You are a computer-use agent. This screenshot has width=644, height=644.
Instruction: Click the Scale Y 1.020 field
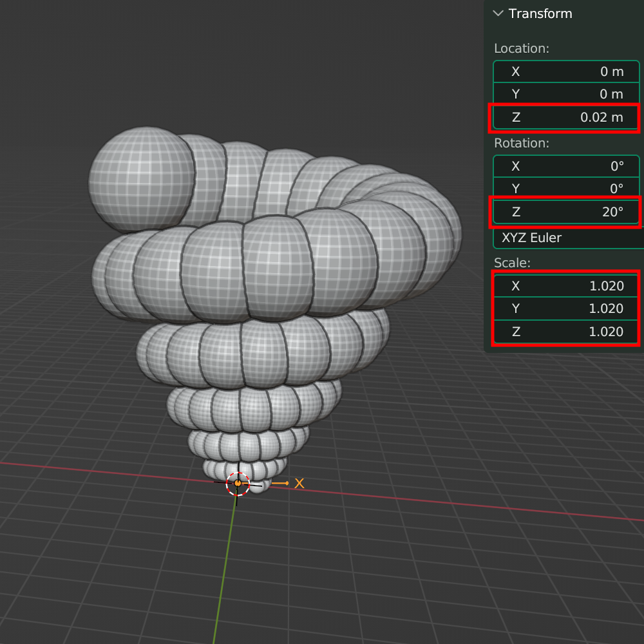coord(566,308)
